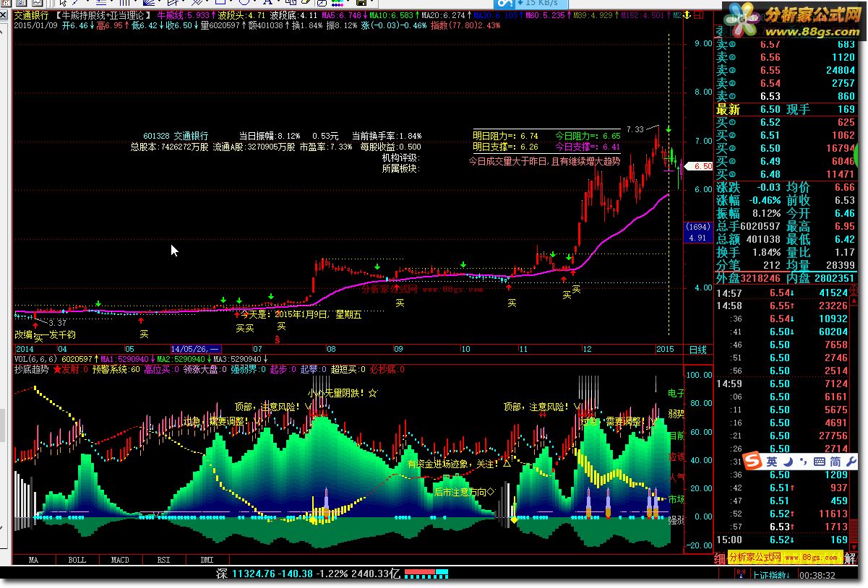Image resolution: width=868 pixels, height=588 pixels.
Task: Click the 15:00 closing tick row
Action: click(783, 540)
